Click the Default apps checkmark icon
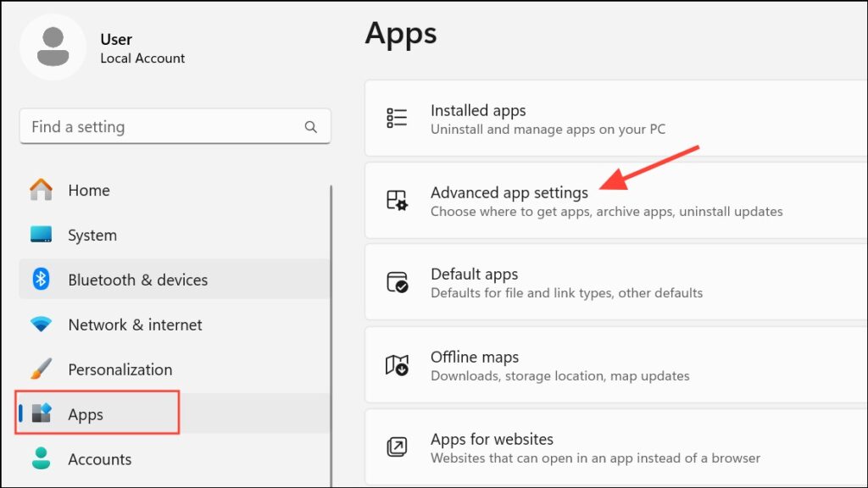This screenshot has height=488, width=868. point(397,282)
